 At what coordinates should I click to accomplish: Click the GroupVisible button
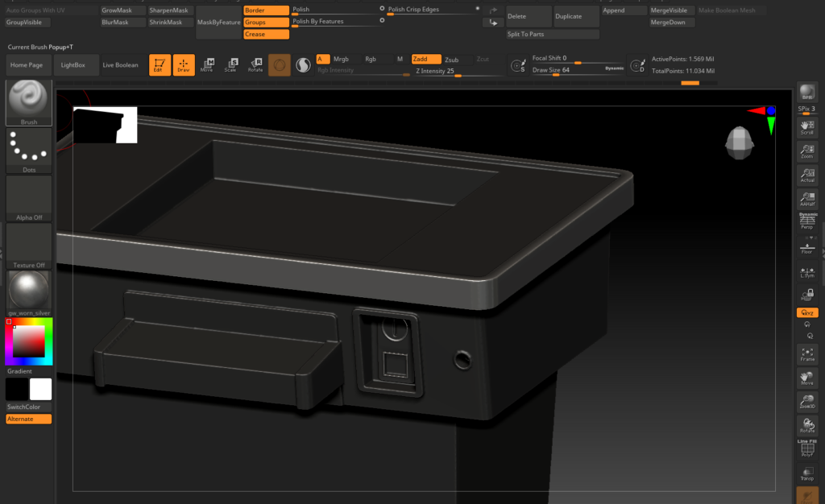click(x=27, y=22)
